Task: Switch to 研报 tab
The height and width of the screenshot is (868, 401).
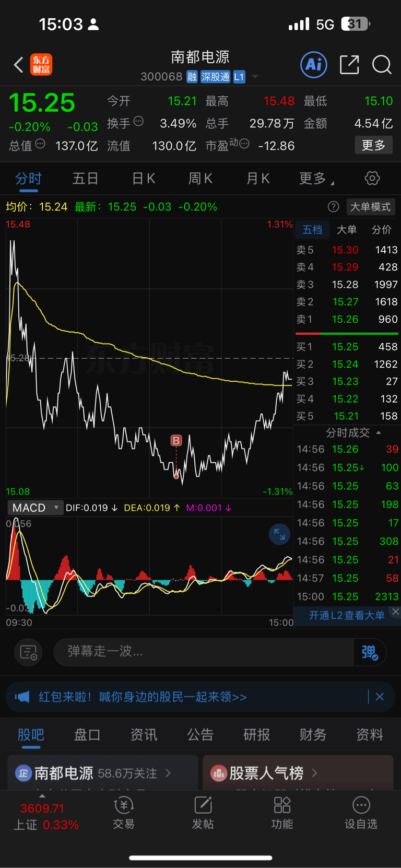Action: pos(257,735)
